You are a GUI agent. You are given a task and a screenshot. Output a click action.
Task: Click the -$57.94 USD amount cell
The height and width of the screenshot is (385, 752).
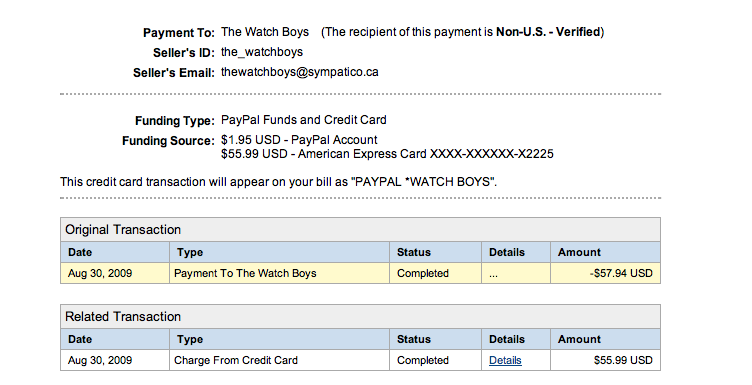tap(605, 273)
